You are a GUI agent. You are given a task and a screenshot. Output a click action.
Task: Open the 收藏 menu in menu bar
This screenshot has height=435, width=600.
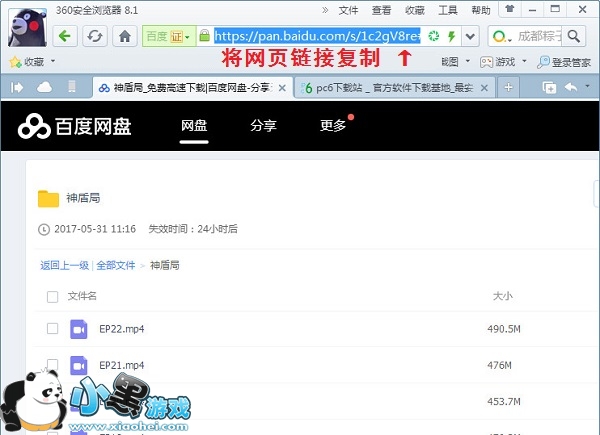click(x=415, y=10)
